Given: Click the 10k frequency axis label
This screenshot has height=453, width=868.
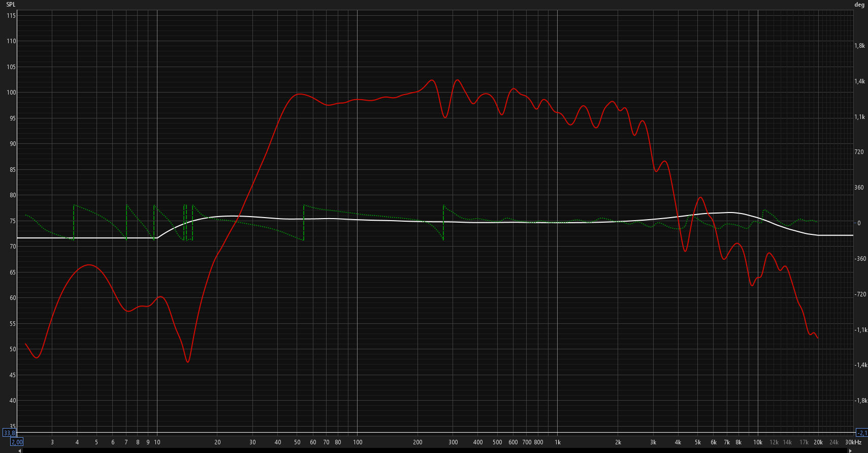Looking at the screenshot, I should click(x=758, y=442).
